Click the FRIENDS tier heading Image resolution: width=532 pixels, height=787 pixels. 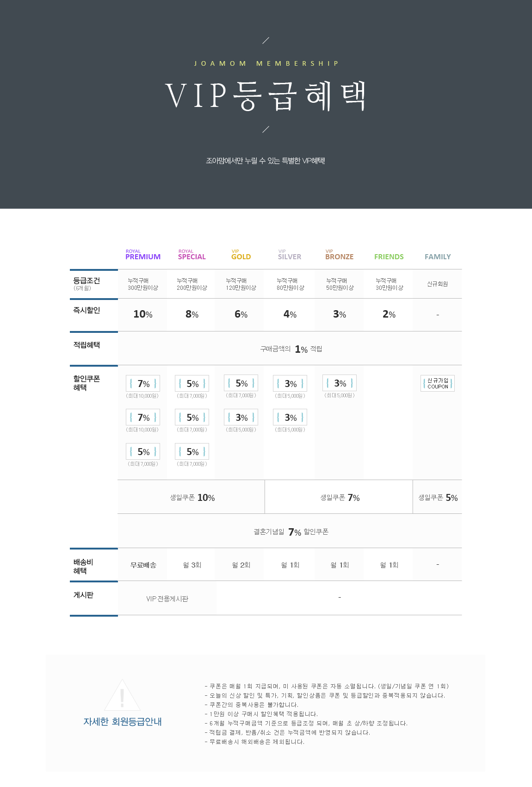tap(389, 257)
